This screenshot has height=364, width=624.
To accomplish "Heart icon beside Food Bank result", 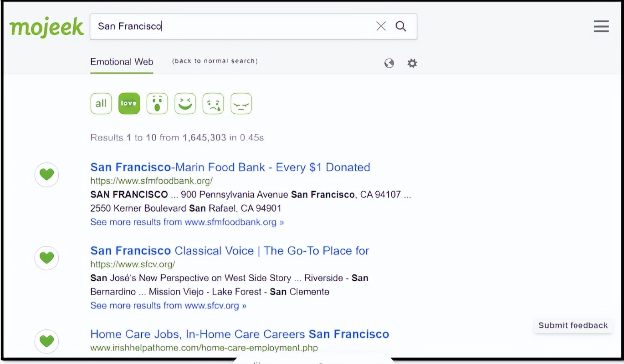I will pos(46,175).
